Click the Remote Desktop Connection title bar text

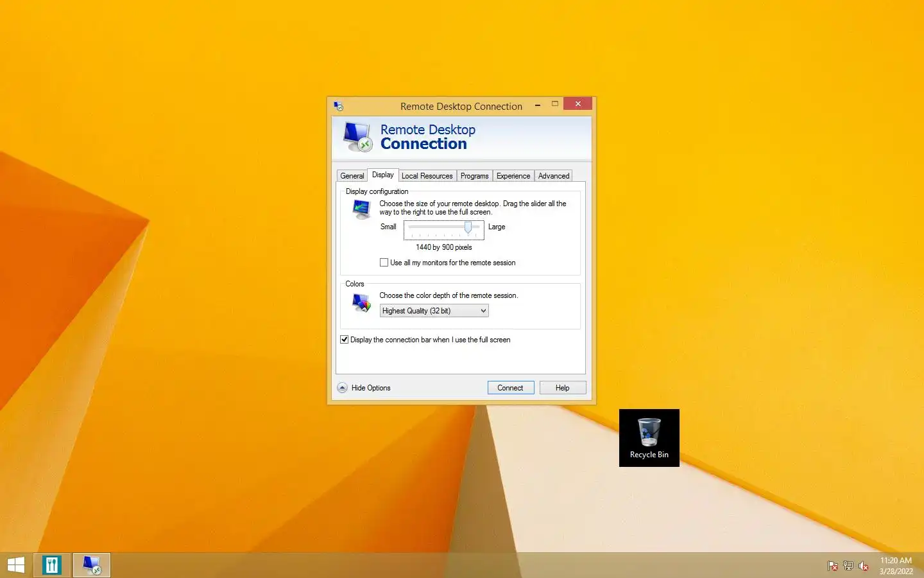(461, 107)
